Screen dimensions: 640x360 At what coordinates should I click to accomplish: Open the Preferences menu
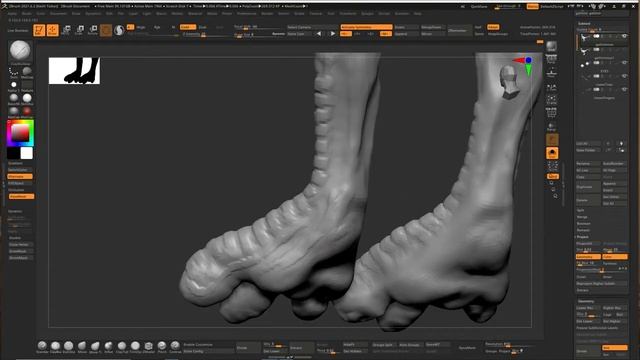pos(247,13)
